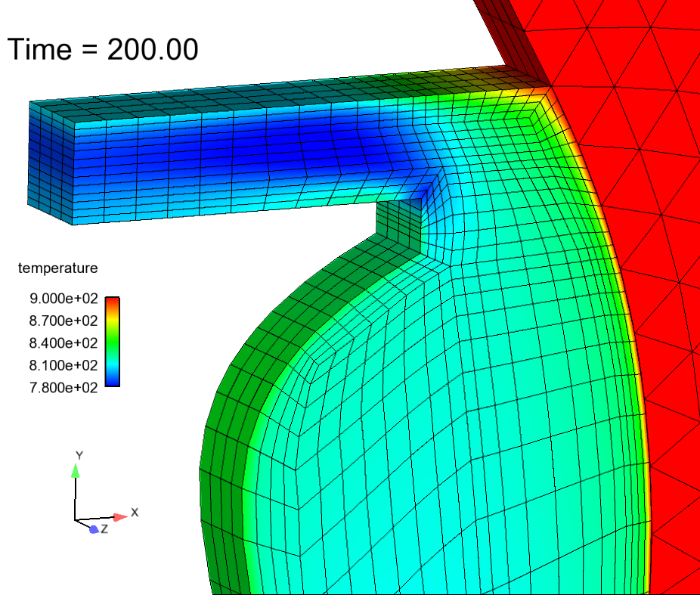Pick the dark green outer shell rim
Image resolution: width=700 pixels, height=595 pixels.
tap(227, 423)
